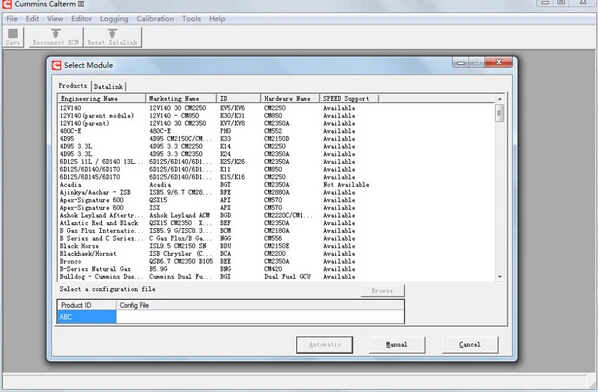Select the Black Horse row

(x=277, y=246)
